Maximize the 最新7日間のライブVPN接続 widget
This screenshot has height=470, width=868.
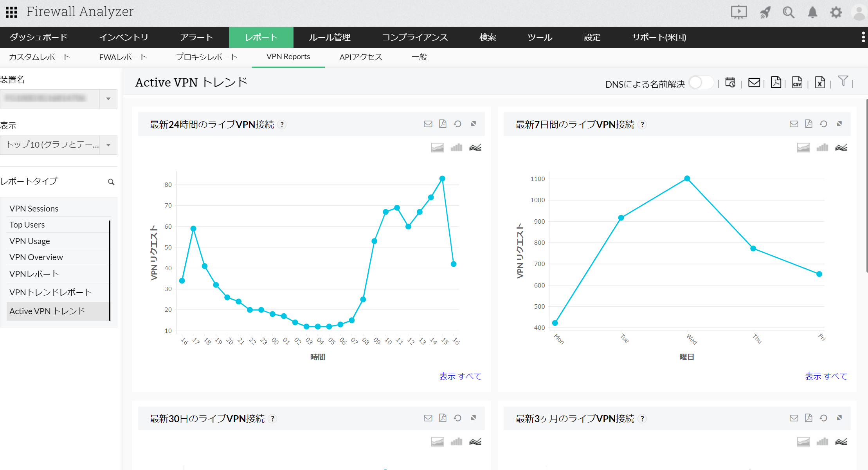coord(839,124)
